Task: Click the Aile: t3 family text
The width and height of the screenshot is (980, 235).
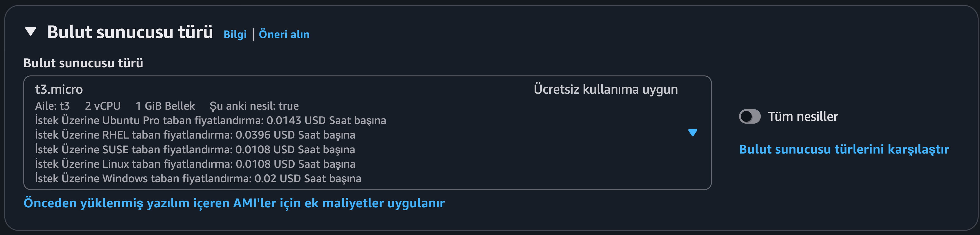Action: coord(52,106)
